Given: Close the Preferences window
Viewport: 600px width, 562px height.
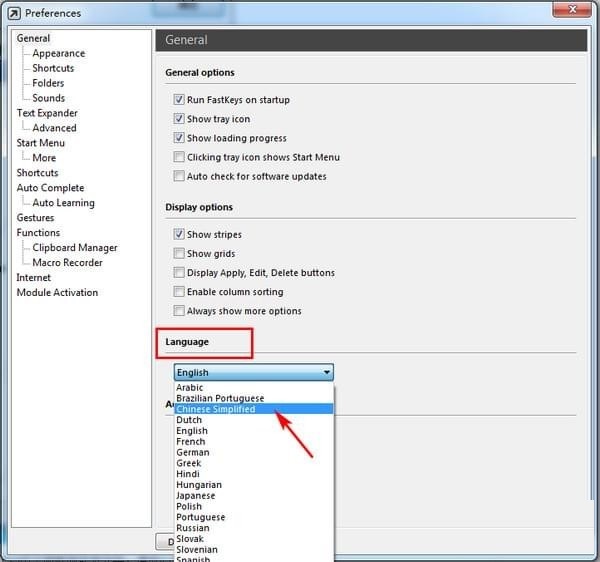Looking at the screenshot, I should coord(572,10).
